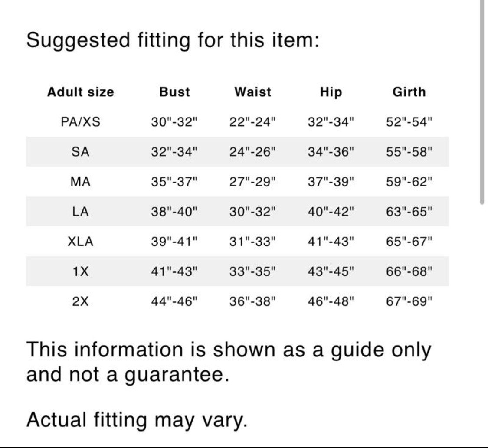Screen dimensions: 488x448
Task: Click the MA size row label
Action: coord(81,182)
